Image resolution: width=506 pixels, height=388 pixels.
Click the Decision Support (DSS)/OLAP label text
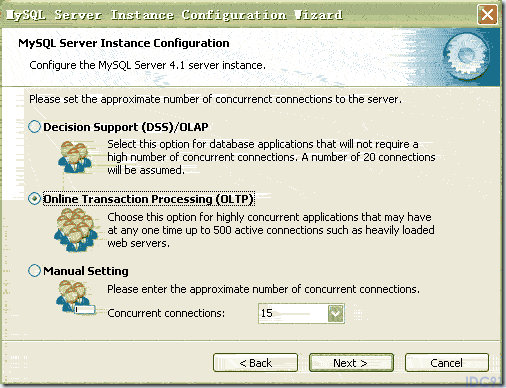(126, 127)
